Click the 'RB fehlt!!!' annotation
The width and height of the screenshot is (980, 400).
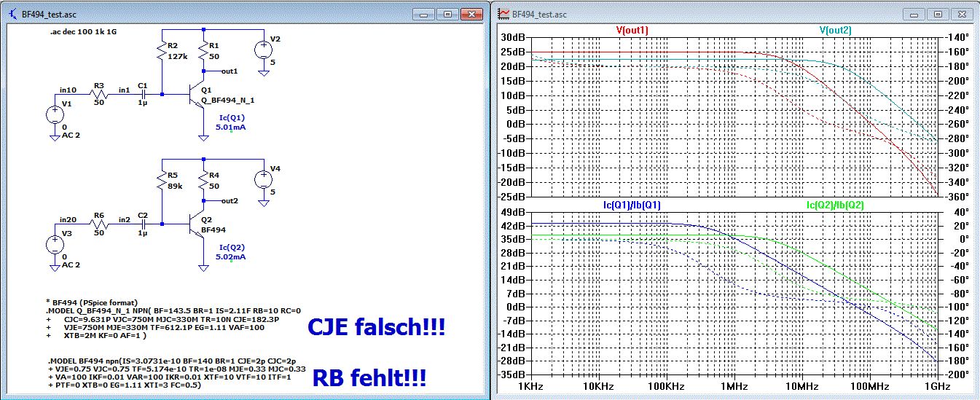click(x=369, y=378)
